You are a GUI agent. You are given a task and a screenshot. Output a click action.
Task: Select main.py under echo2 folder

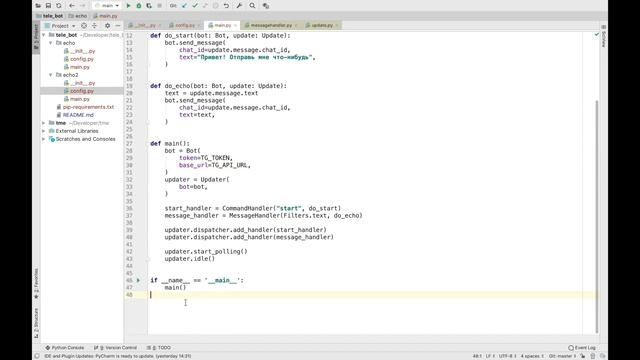80,99
